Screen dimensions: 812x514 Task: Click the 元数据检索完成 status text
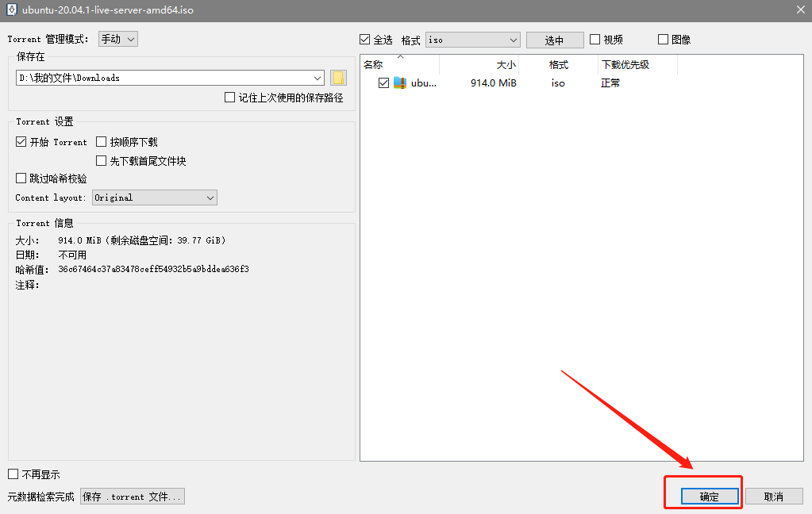(41, 497)
